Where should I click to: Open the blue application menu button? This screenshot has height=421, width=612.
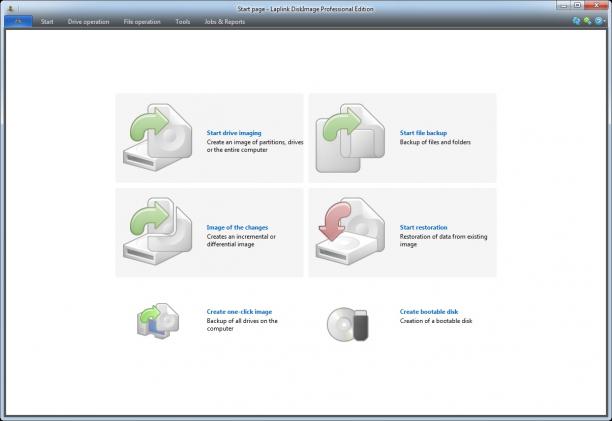[18, 21]
